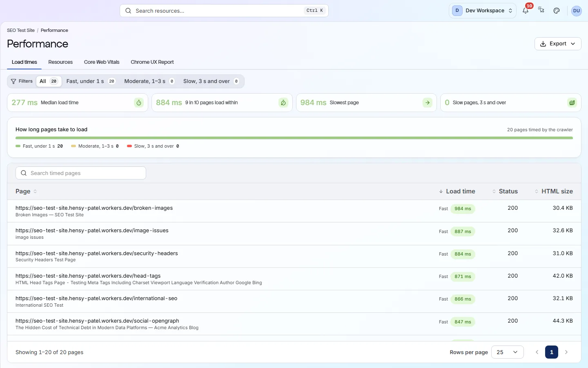
Task: Go to SEO Test Site breadcrumb
Action: (21, 30)
